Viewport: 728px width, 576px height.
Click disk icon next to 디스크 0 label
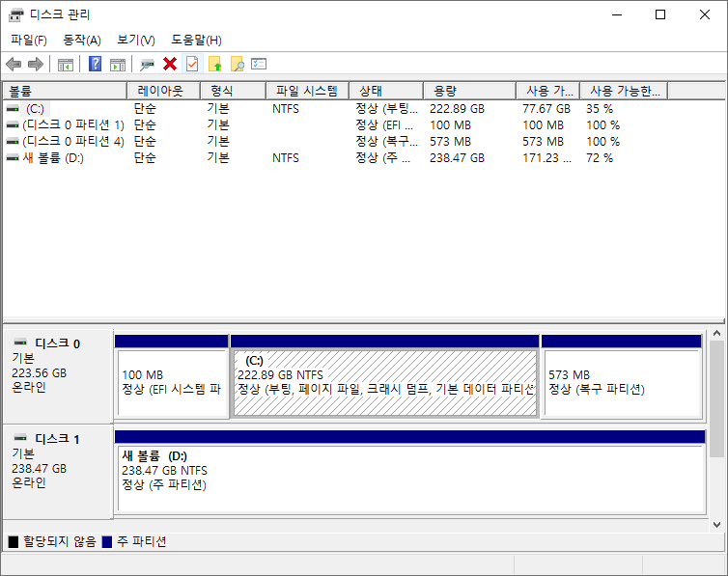(x=20, y=343)
